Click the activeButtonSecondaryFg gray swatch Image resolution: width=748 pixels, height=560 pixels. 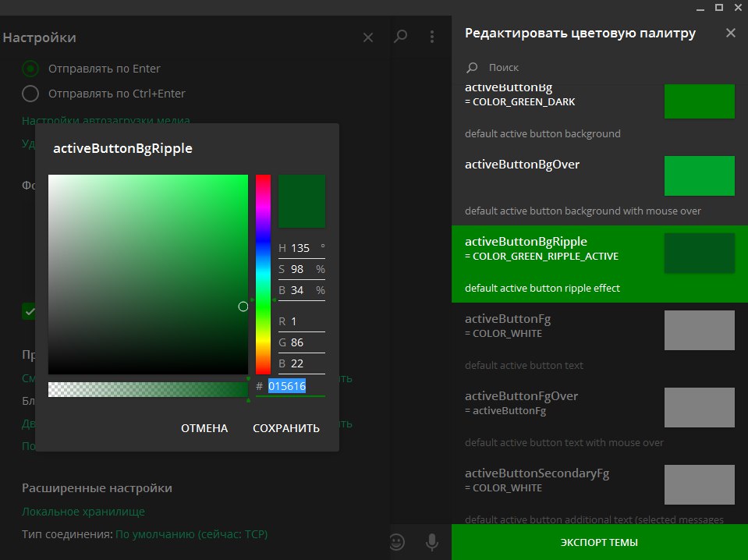tap(700, 484)
